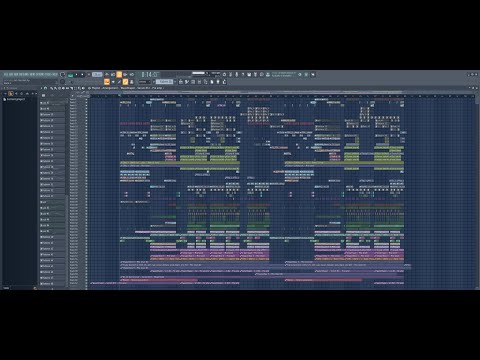Open the global snap selector dropdown
The image size is (480, 360).
tap(145, 82)
